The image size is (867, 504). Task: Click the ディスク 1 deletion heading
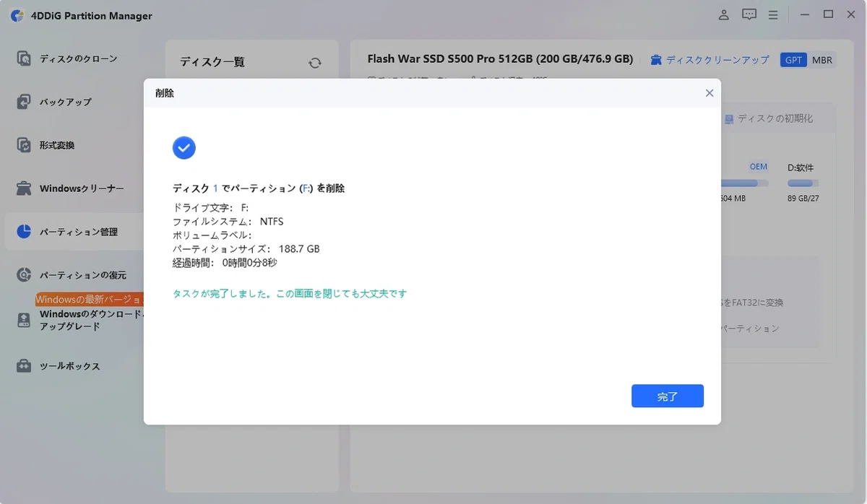coord(259,188)
